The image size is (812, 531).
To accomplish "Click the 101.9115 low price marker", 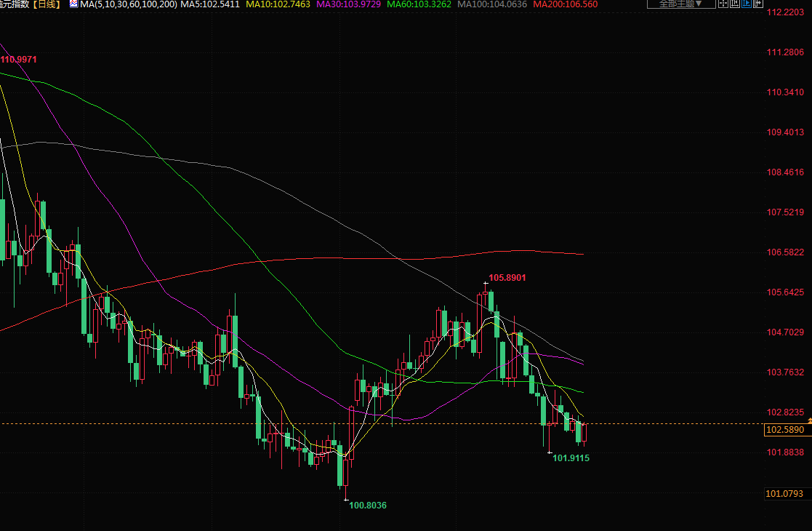I will [x=571, y=458].
